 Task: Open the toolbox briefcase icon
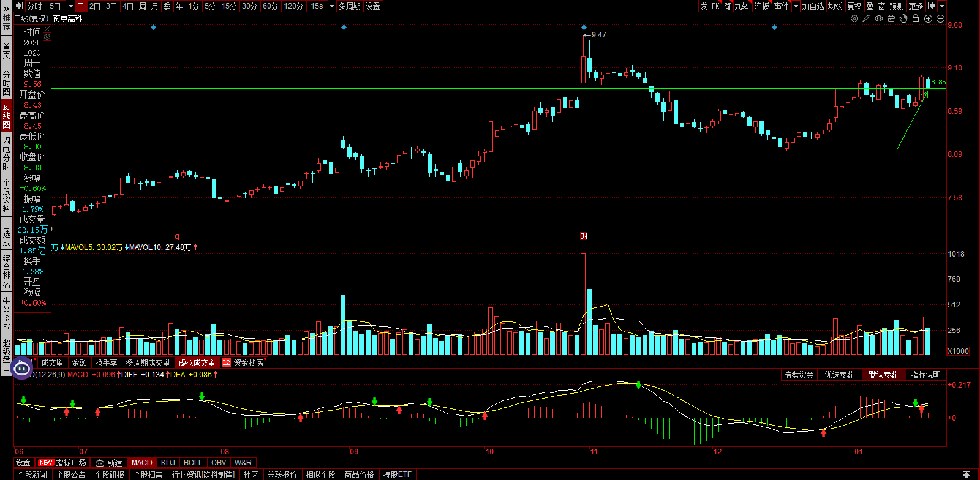coord(891,18)
